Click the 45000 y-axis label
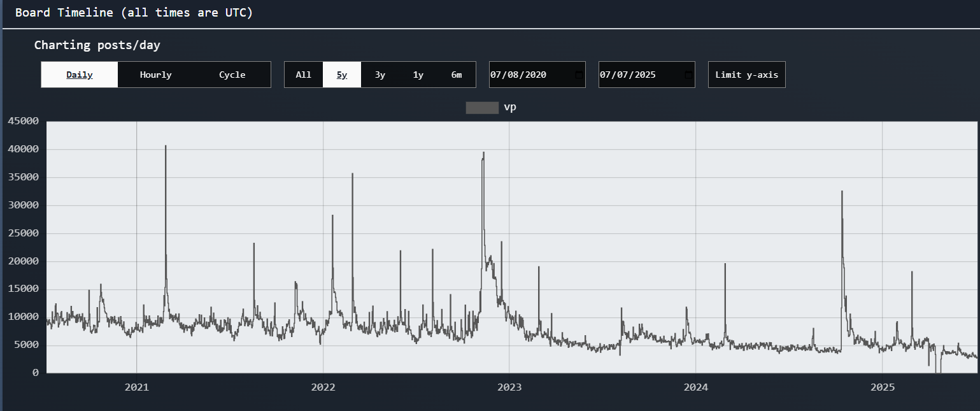The height and width of the screenshot is (411, 980). pyautogui.click(x=24, y=121)
